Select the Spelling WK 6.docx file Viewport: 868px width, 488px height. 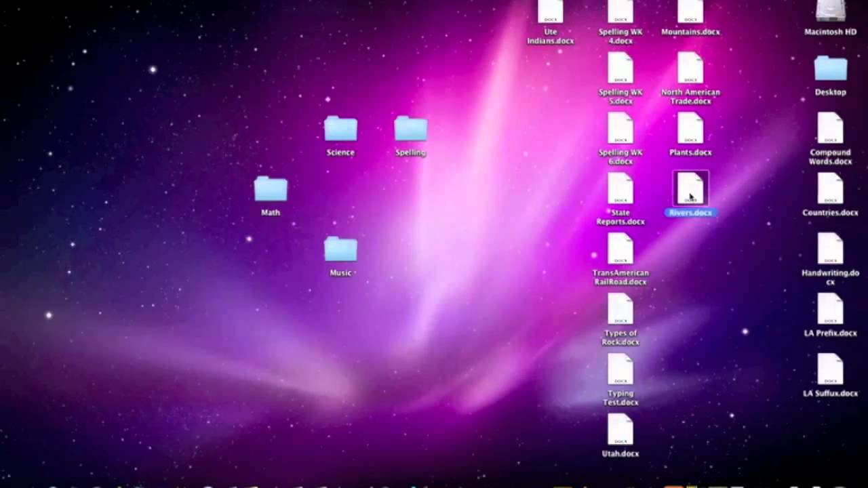pyautogui.click(x=620, y=129)
